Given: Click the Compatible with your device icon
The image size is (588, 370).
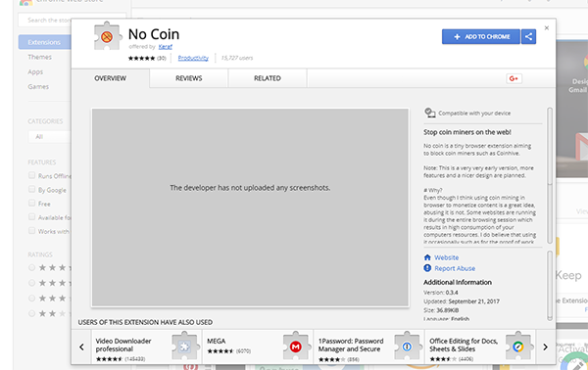Looking at the screenshot, I should 430,113.
